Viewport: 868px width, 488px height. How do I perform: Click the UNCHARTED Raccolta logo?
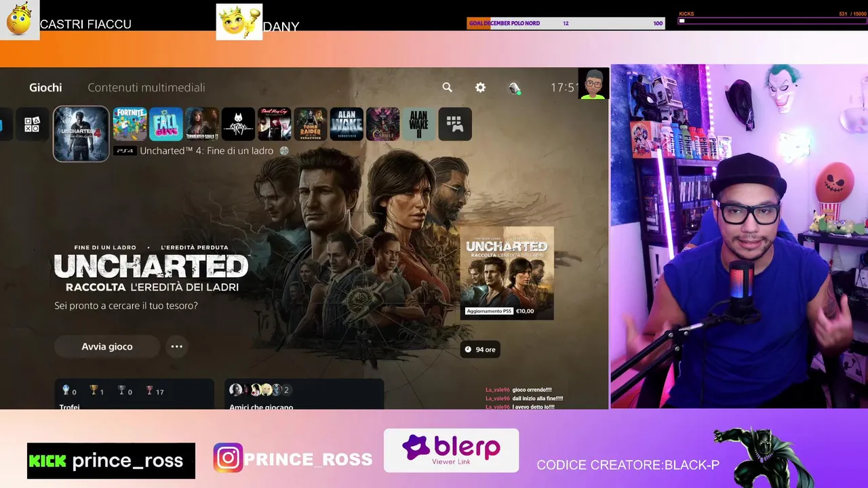click(x=151, y=268)
